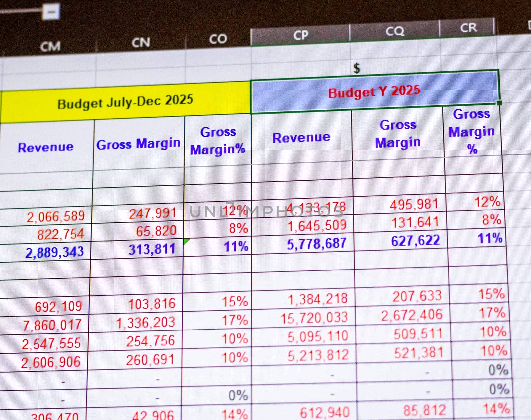Select column header CP
Viewport: 531px width, 420px height.
(301, 35)
